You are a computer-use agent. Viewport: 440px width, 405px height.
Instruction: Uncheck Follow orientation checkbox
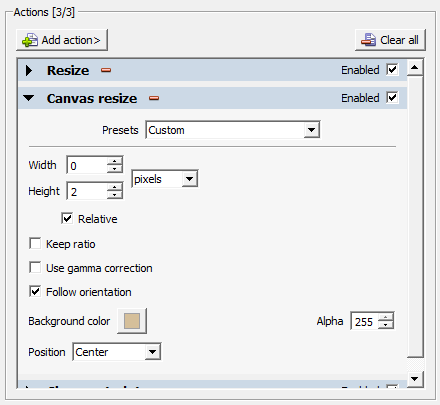click(x=35, y=292)
